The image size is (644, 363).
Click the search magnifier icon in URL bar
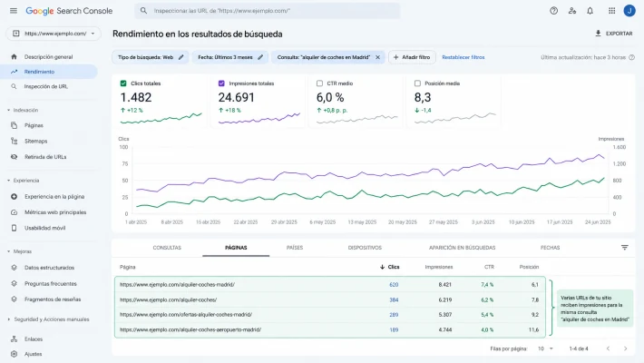(x=143, y=11)
